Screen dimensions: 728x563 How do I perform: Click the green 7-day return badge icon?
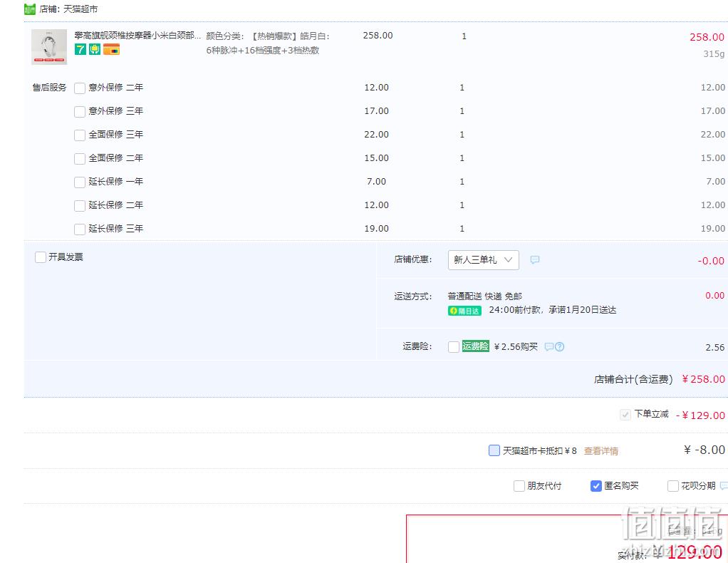pyautogui.click(x=80, y=49)
